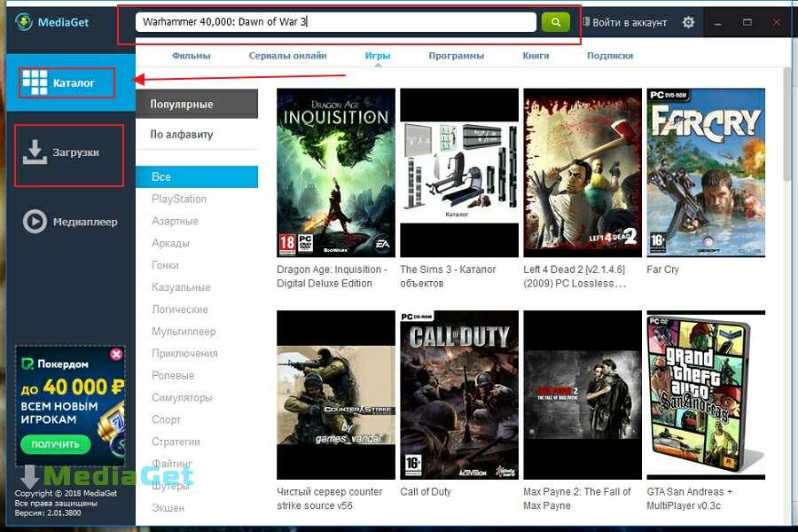This screenshot has width=798, height=532.
Task: Open Counter Strike source cover thumbnail
Action: [336, 395]
